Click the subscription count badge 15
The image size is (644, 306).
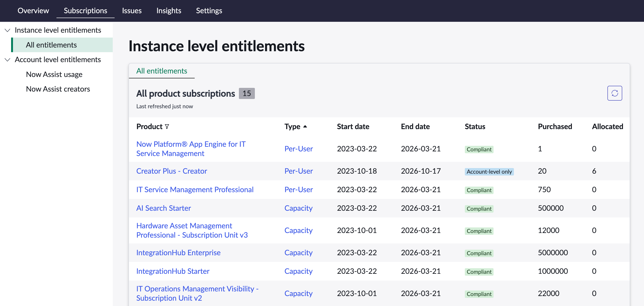pos(247,93)
